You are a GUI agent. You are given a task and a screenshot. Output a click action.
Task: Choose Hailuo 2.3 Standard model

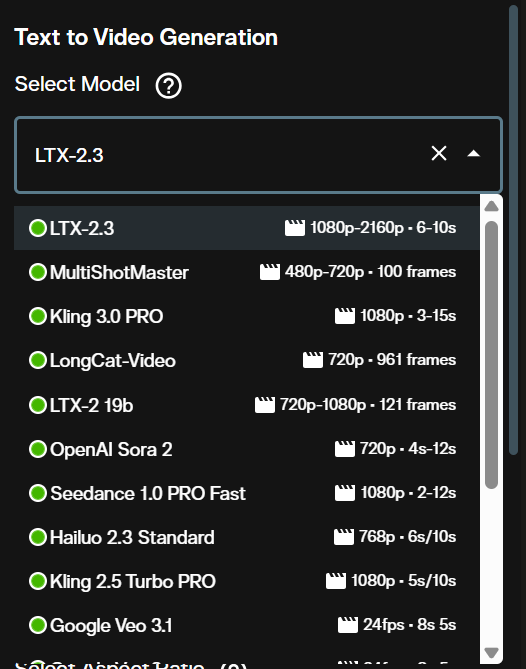tap(247, 537)
